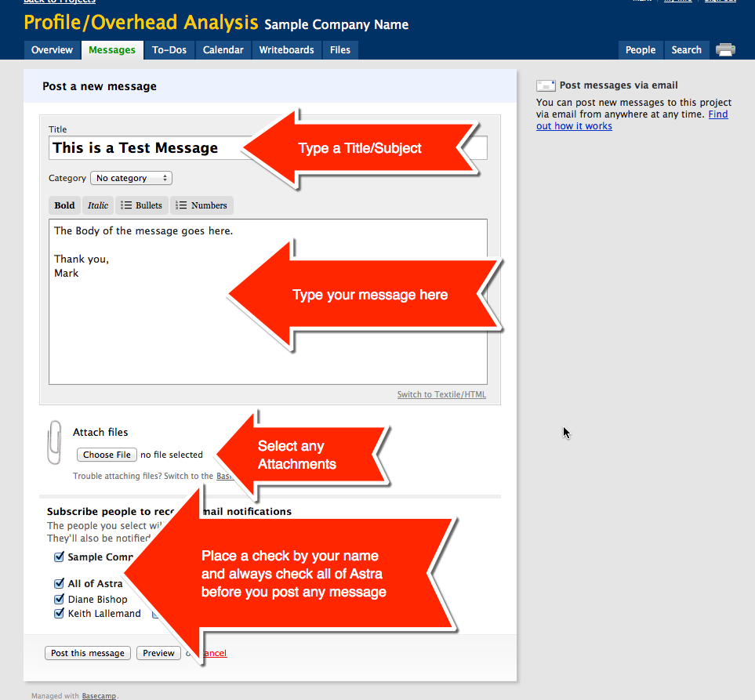Apply Bold formatting
Image resolution: width=755 pixels, height=700 pixels.
pyautogui.click(x=64, y=205)
